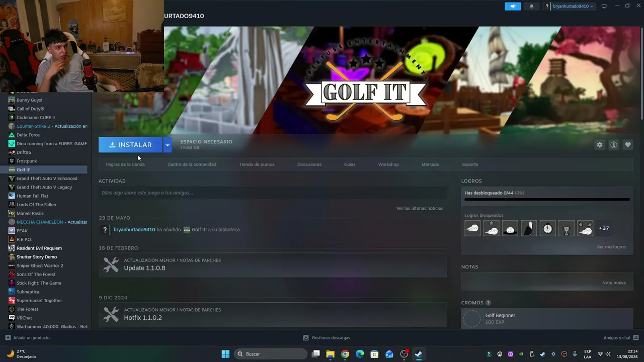Open Microsoft Store from taskbar
Viewport: 644px width, 362px height.
click(374, 354)
